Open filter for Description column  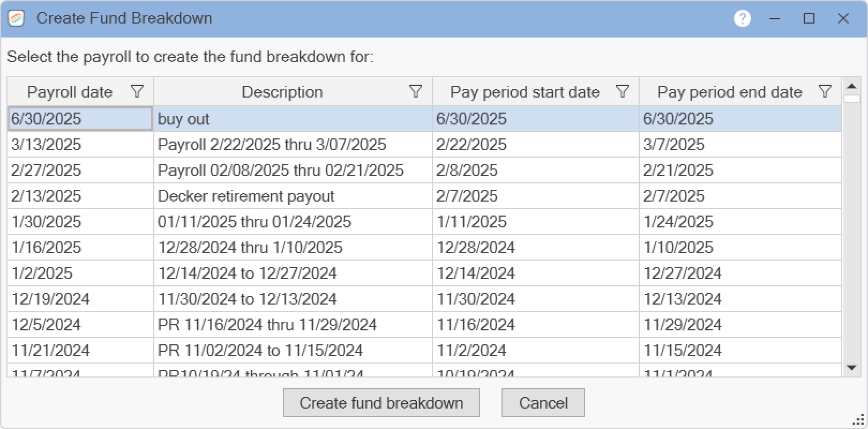click(415, 92)
